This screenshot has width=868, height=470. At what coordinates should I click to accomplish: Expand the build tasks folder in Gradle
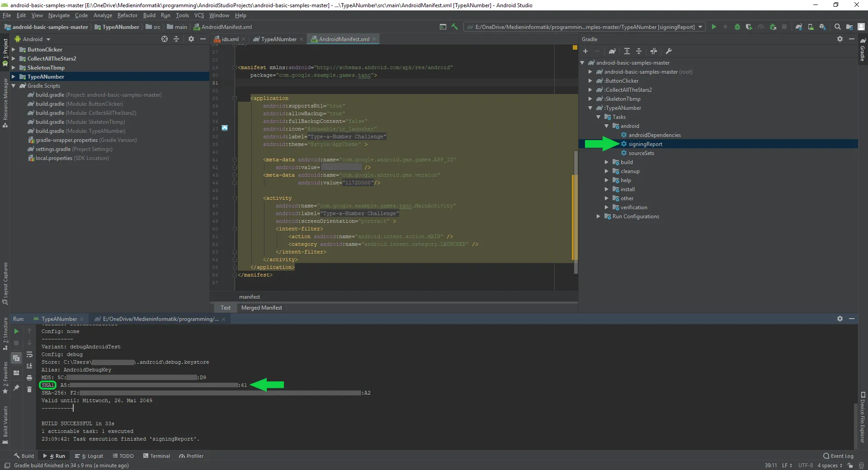[607, 162]
